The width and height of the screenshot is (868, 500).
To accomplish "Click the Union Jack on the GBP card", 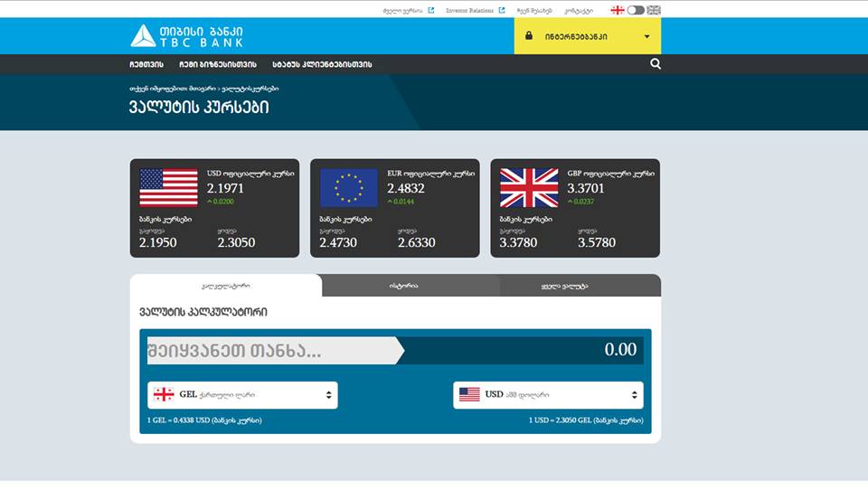I will pos(529,188).
